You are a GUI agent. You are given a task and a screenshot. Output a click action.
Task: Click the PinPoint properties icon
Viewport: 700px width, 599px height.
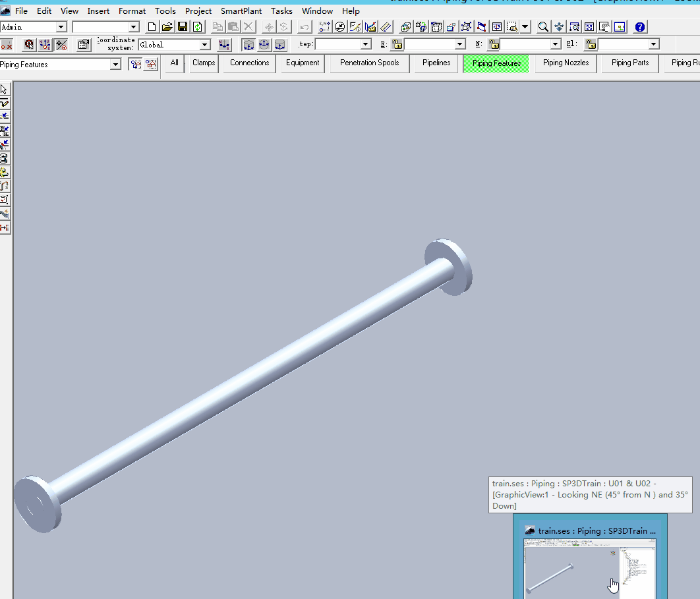[83, 45]
